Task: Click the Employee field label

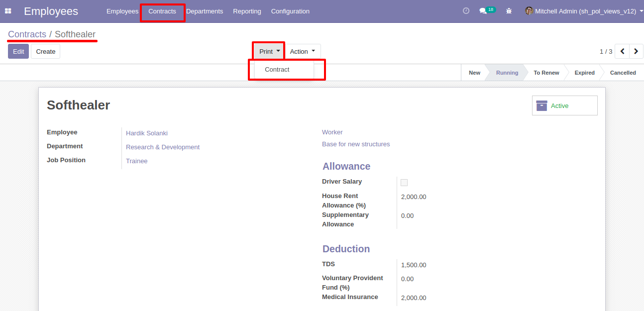Action: point(62,132)
